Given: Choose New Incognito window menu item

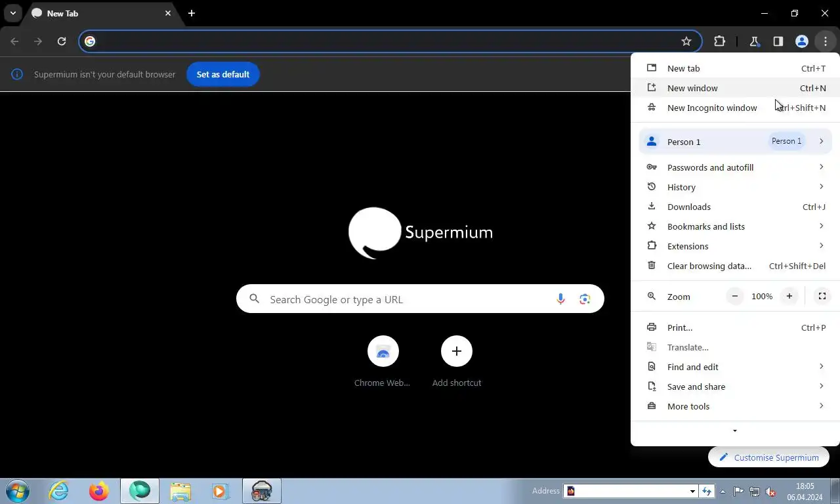Looking at the screenshot, I should click(735, 108).
